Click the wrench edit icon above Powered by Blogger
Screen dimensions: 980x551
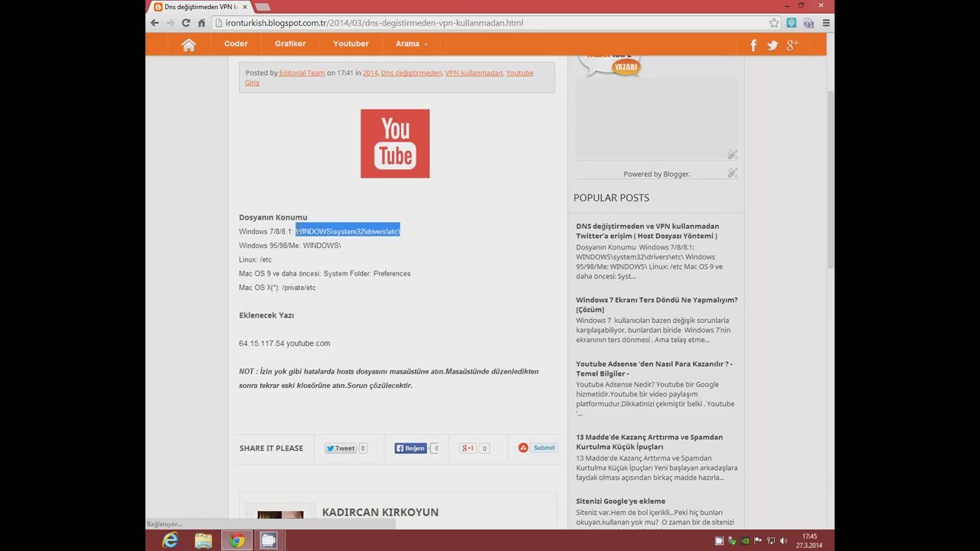(733, 155)
